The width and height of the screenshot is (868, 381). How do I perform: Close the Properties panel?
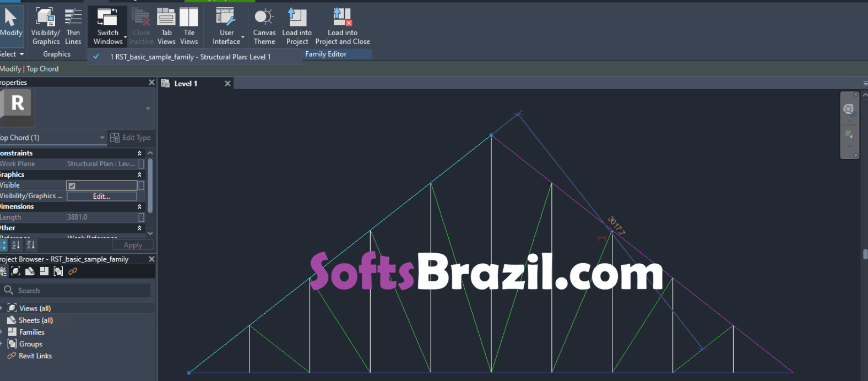click(x=151, y=82)
